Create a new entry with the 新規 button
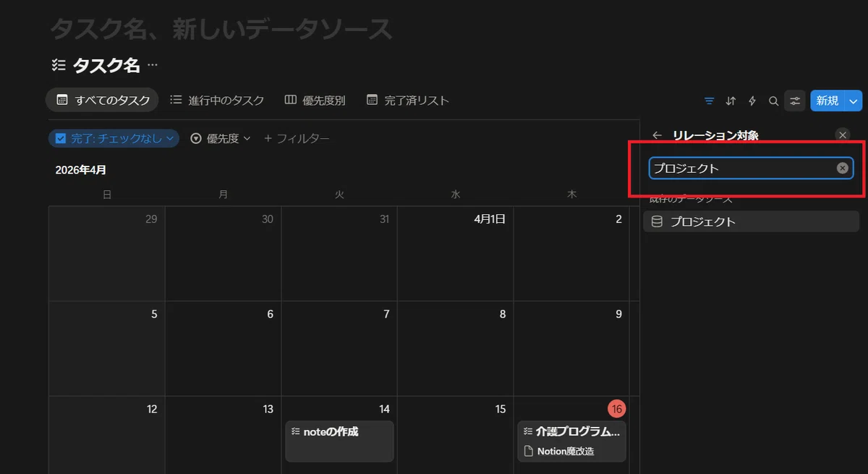 827,101
